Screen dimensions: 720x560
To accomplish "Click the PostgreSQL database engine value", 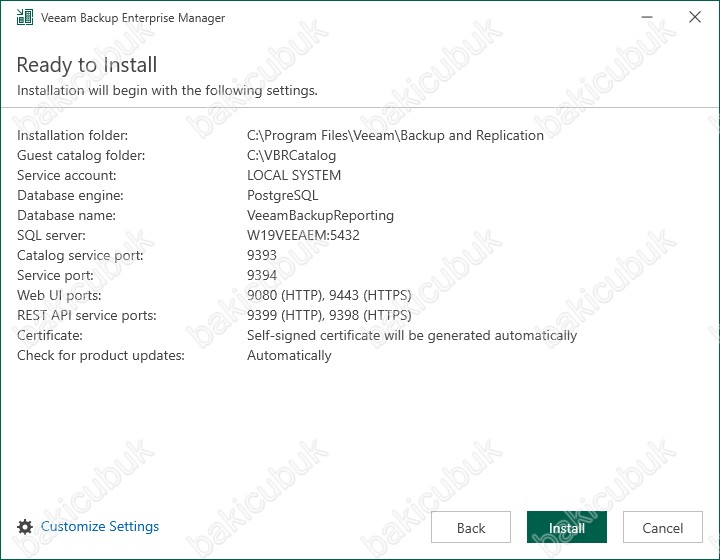I will coord(282,196).
